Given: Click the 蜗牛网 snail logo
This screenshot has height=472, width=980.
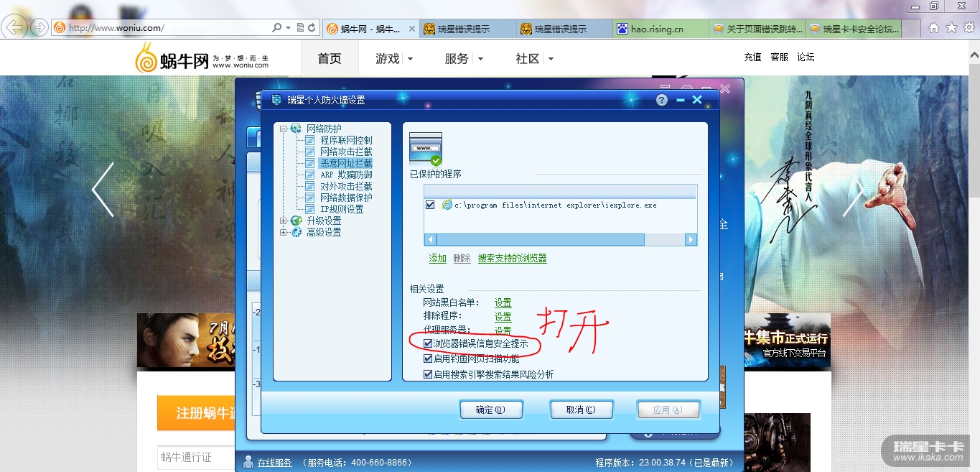Looking at the screenshot, I should coord(201,57).
